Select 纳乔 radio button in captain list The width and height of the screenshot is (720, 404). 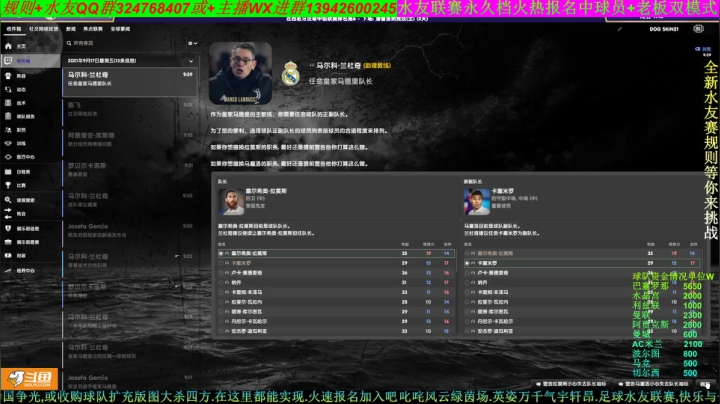point(221,282)
